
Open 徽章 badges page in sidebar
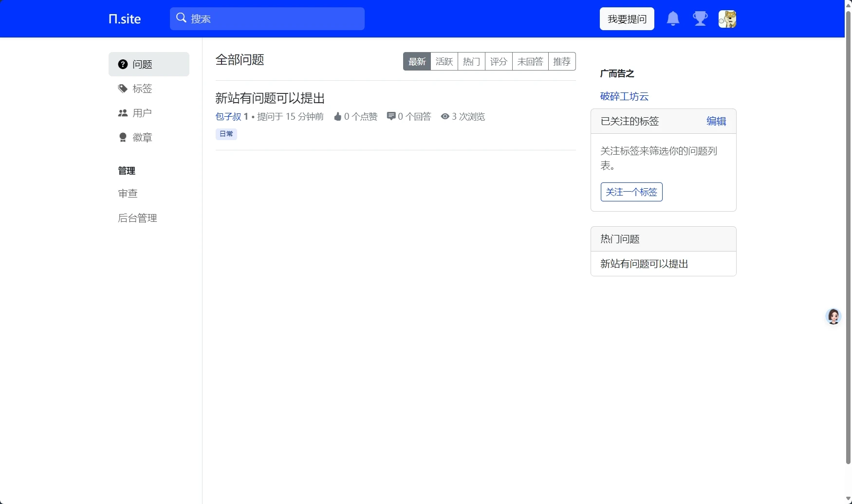point(142,138)
